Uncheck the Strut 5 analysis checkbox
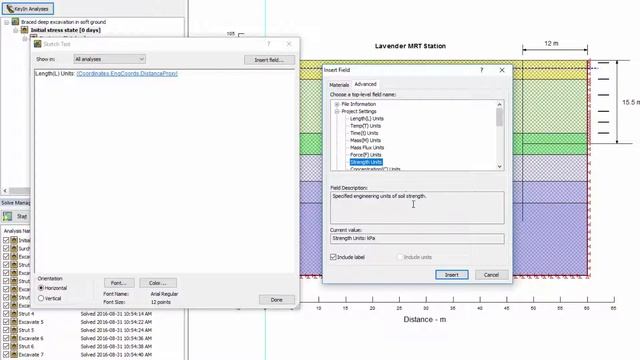Viewport: 640px width, 360px height. click(6, 330)
